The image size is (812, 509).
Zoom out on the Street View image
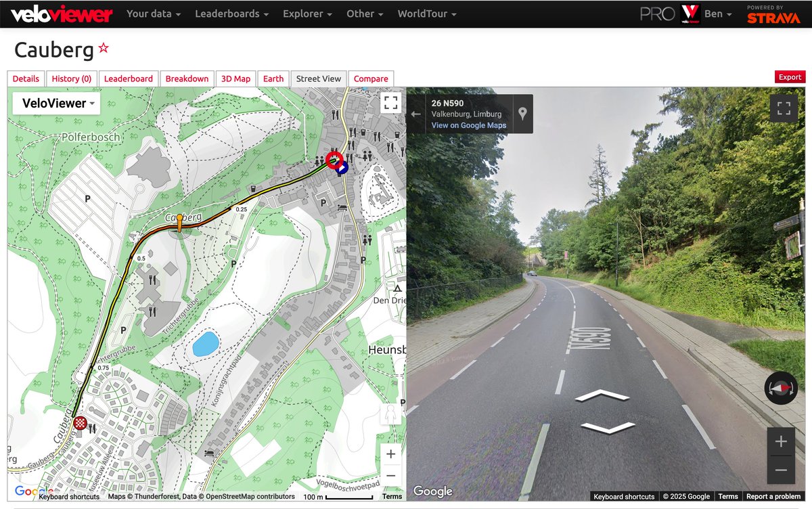[781, 470]
